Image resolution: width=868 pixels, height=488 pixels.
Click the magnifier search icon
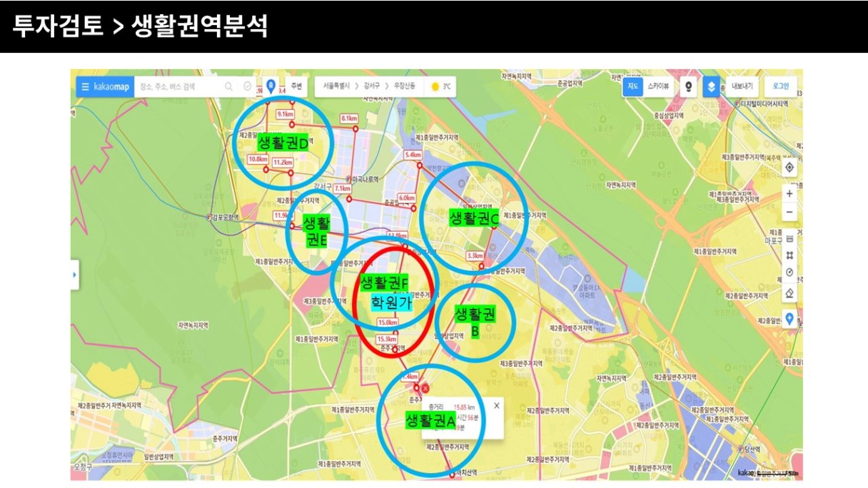(229, 87)
